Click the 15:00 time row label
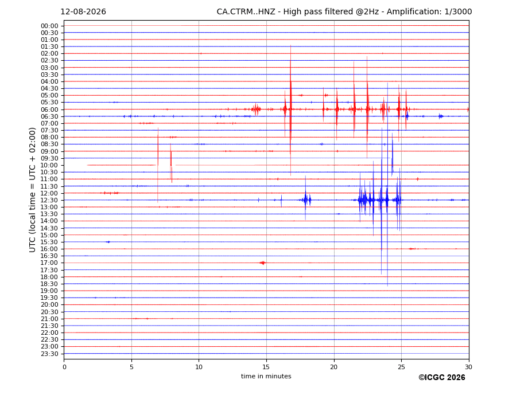 click(x=49, y=235)
